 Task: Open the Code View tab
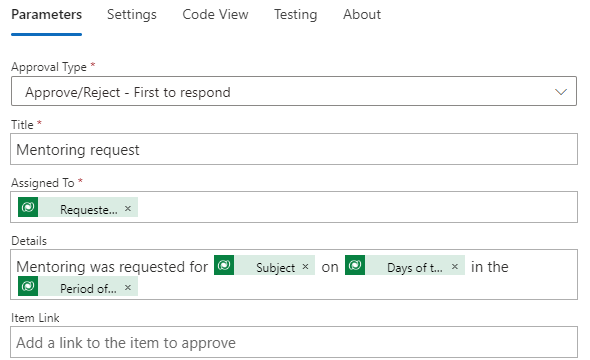215,14
